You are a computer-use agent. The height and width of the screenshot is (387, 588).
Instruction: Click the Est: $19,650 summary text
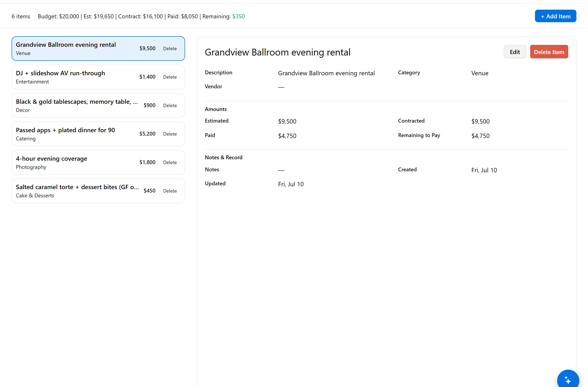(99, 16)
